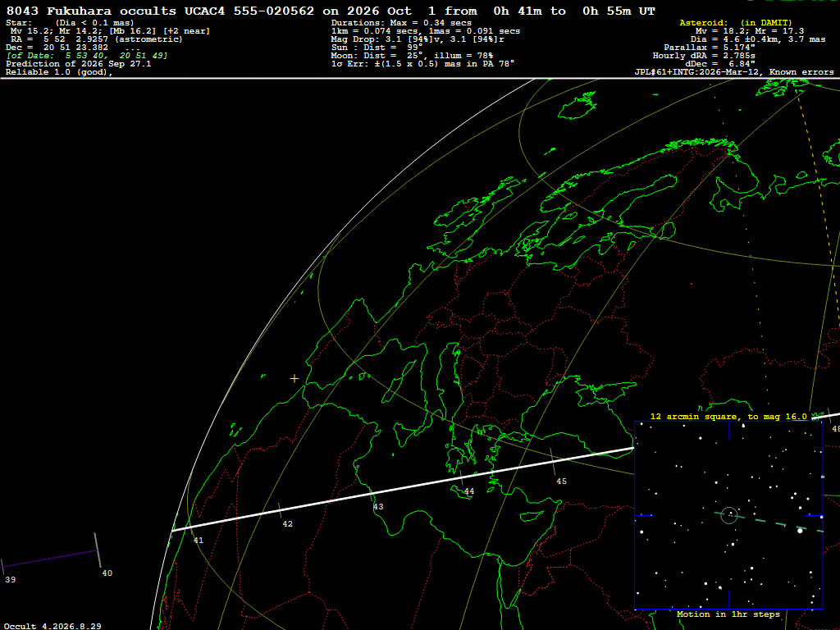Click the bright star on the dashed motion line

click(x=801, y=531)
